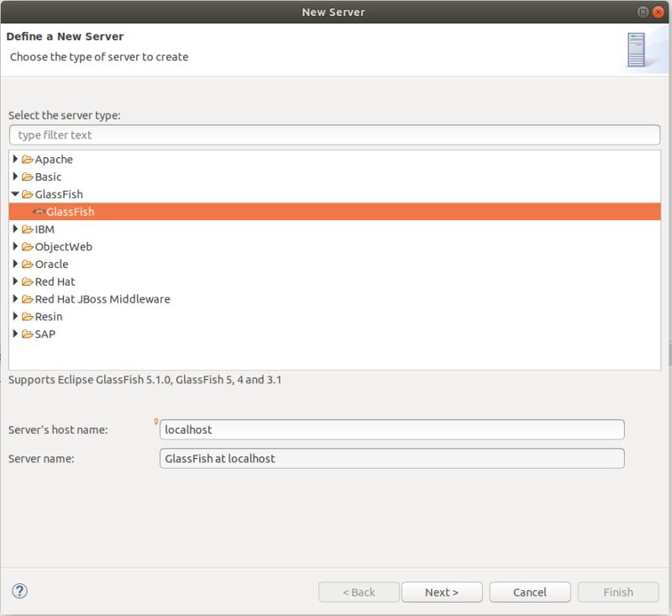Viewport: 672px width, 616px height.
Task: Expand the Oracle server folder
Action: pyautogui.click(x=15, y=264)
